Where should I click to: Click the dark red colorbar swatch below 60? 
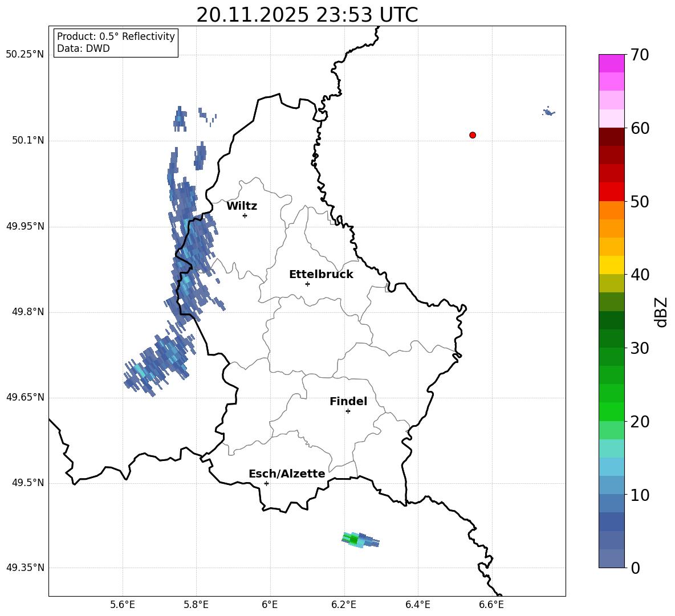tap(612, 137)
